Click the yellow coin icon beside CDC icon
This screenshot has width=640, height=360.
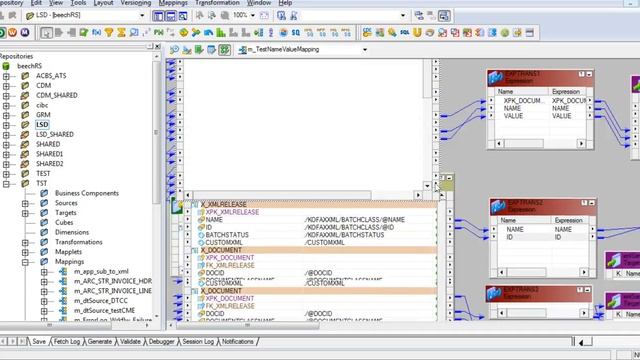(x=392, y=33)
